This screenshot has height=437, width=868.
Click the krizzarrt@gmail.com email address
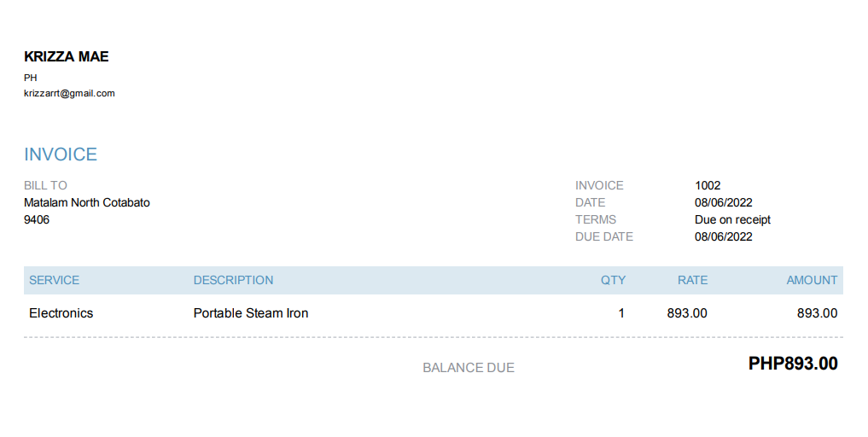[x=69, y=93]
